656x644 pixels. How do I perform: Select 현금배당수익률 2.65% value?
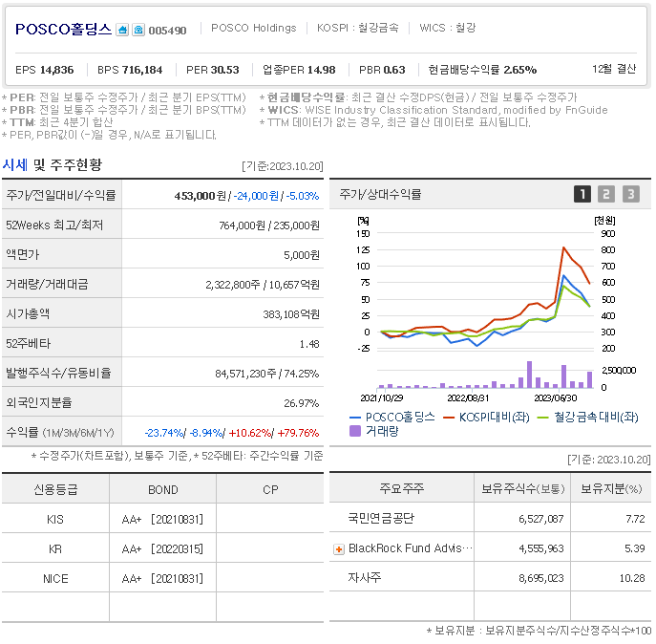pyautogui.click(x=520, y=70)
